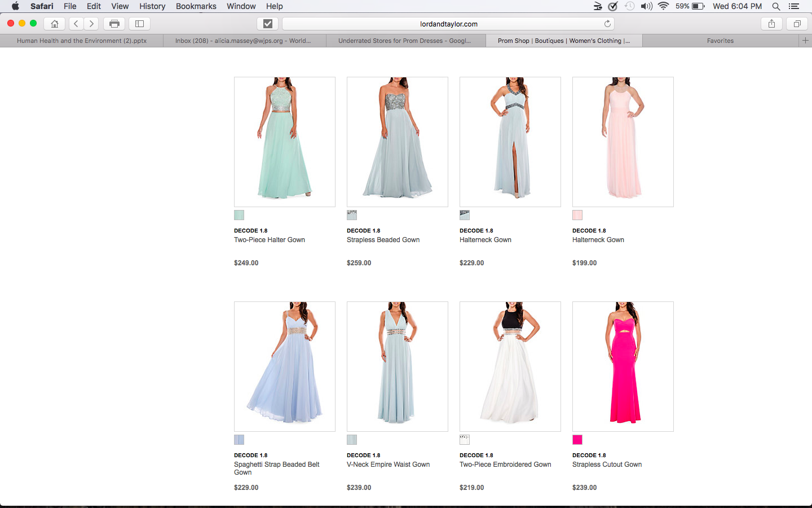812x508 pixels.
Task: Open Spotlight search in menu bar
Action: [x=776, y=6]
